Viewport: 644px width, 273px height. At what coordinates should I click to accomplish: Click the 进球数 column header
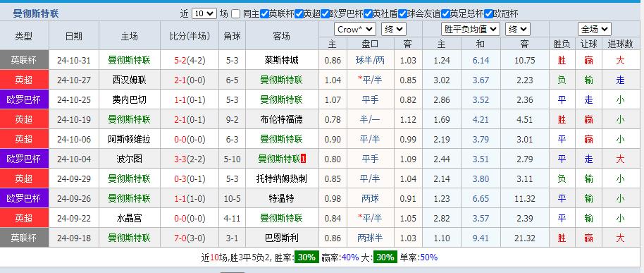(x=621, y=44)
